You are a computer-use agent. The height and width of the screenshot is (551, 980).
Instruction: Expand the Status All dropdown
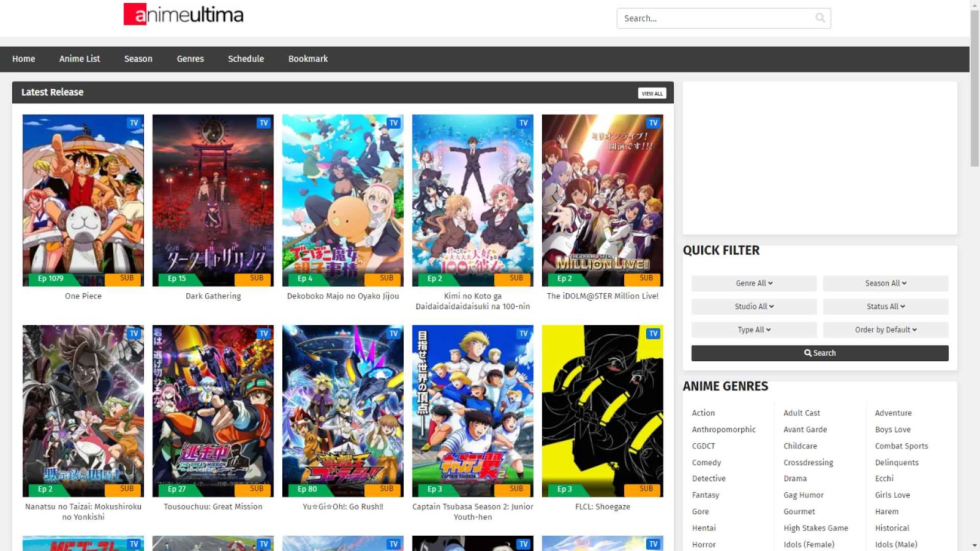886,307
